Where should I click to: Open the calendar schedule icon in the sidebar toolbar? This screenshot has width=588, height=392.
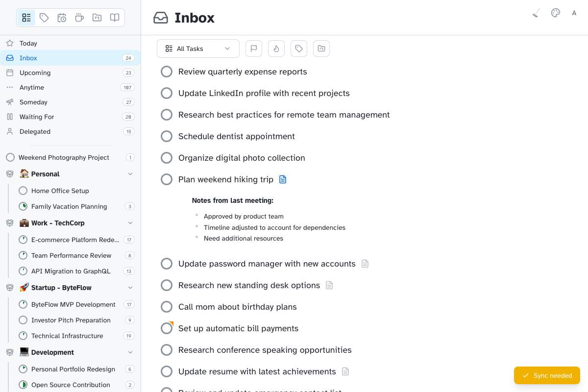pyautogui.click(x=62, y=18)
